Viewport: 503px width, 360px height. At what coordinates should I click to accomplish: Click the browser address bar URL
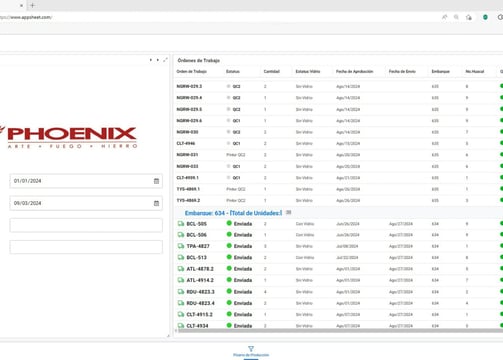point(26,17)
